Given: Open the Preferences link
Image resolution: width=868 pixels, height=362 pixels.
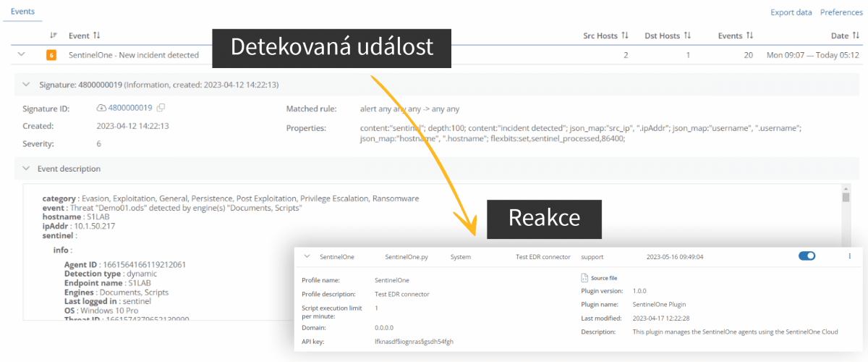Looking at the screenshot, I should pos(841,12).
